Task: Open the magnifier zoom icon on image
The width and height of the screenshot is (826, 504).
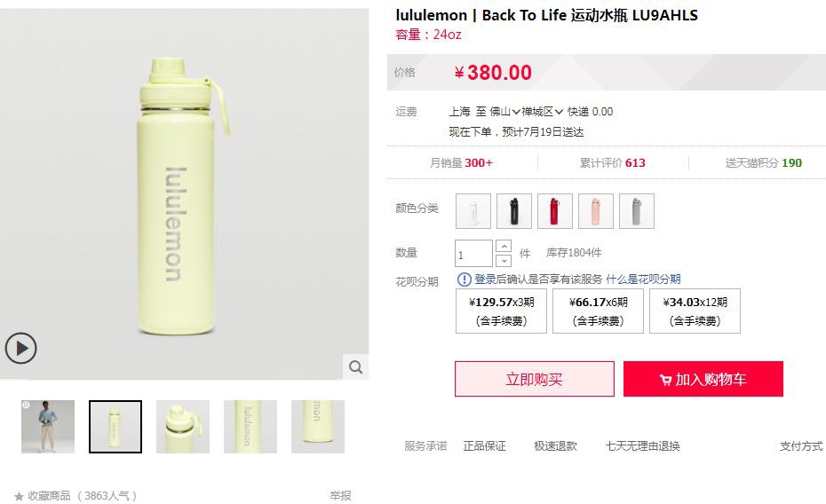Action: [x=356, y=366]
